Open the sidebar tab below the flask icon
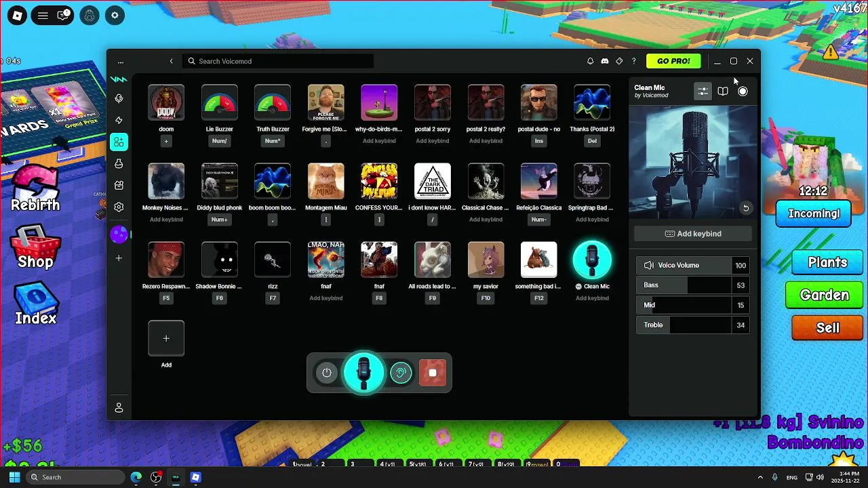Screen dimensions: 868x488 (x=119, y=185)
